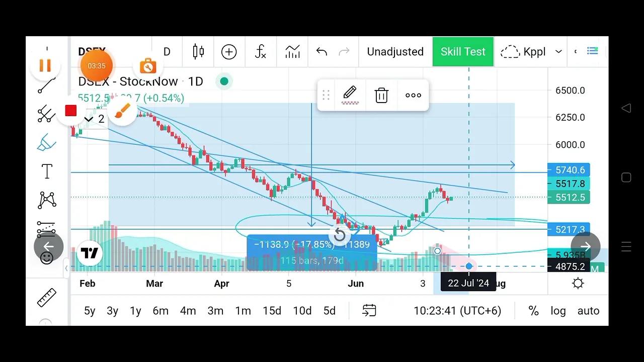Add a symbol to compare via plus icon
Viewport: 644px width, 362px height.
[x=229, y=51]
